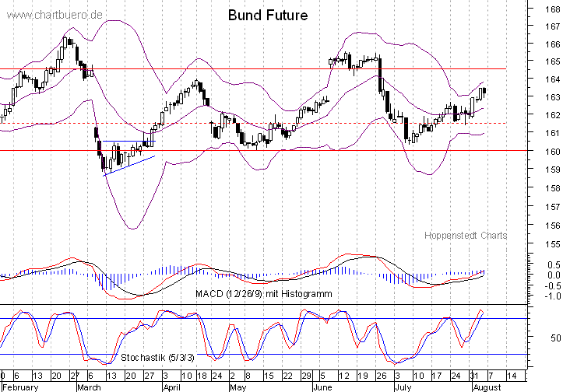The width and height of the screenshot is (563, 392).
Task: Click the 160 price axis value
Action: (x=552, y=152)
